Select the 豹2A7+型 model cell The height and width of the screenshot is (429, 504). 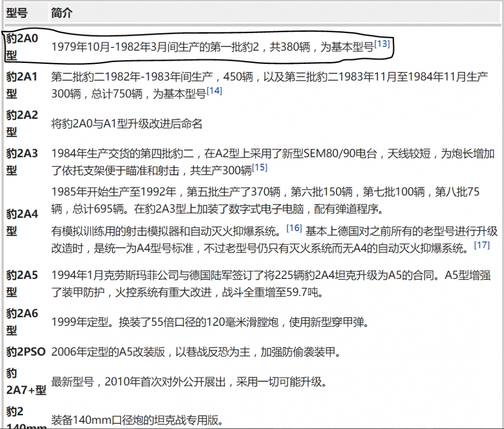pos(26,382)
